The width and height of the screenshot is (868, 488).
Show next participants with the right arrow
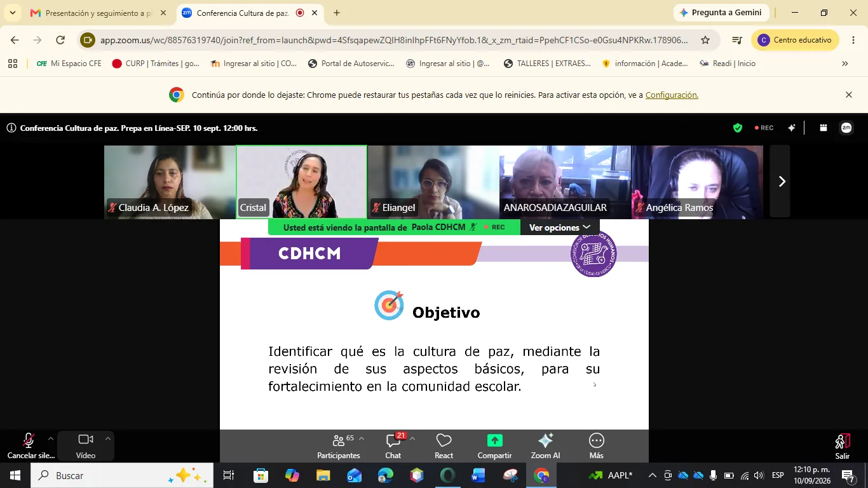click(780, 182)
